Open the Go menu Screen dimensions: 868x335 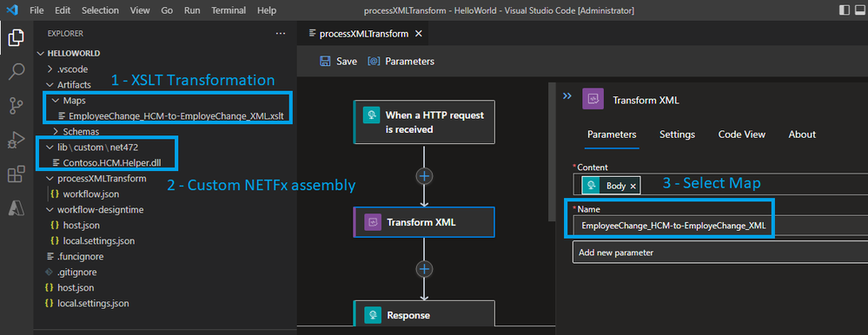pos(167,10)
